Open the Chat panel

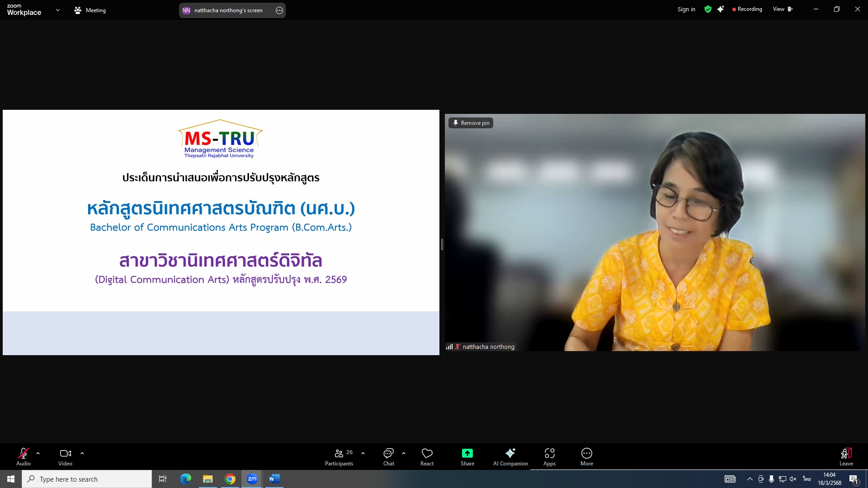click(388, 456)
